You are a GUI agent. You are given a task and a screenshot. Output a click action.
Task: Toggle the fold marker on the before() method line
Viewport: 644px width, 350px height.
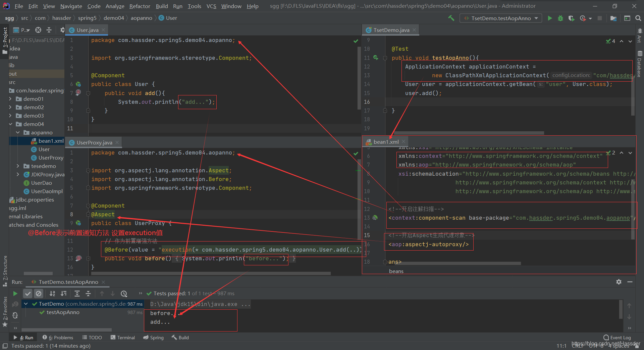click(x=88, y=258)
